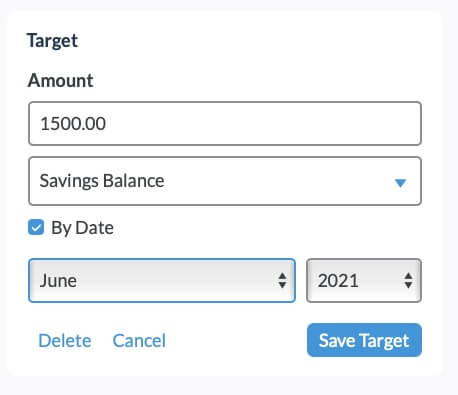Focus the Amount input showing 1500.00

225,124
